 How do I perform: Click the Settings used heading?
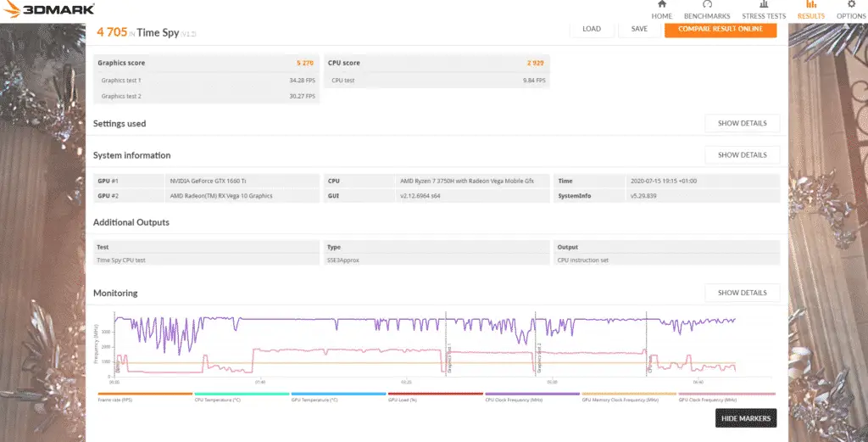point(120,124)
